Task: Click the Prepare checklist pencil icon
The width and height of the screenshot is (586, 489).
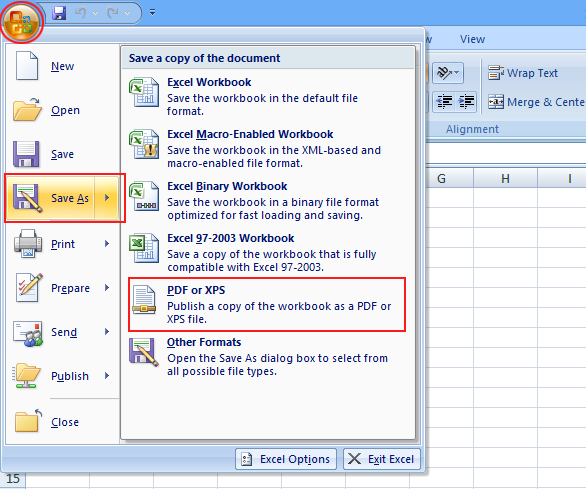Action: [29, 287]
